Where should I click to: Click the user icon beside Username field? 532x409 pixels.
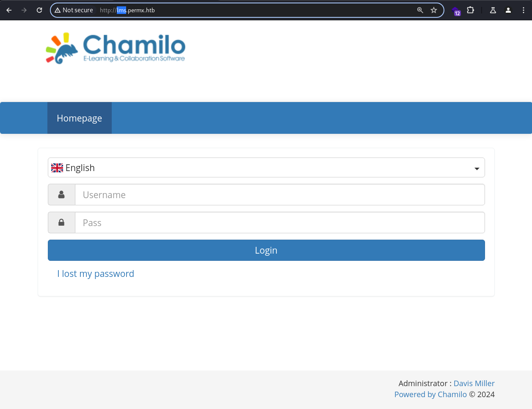click(61, 195)
